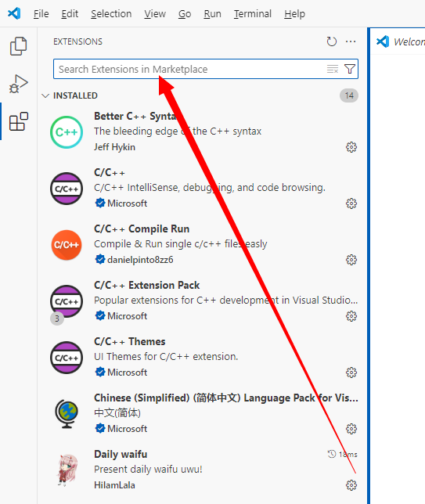This screenshot has width=425, height=504.
Task: Open the C/C++ Extension Pack entry
Action: [x=202, y=301]
